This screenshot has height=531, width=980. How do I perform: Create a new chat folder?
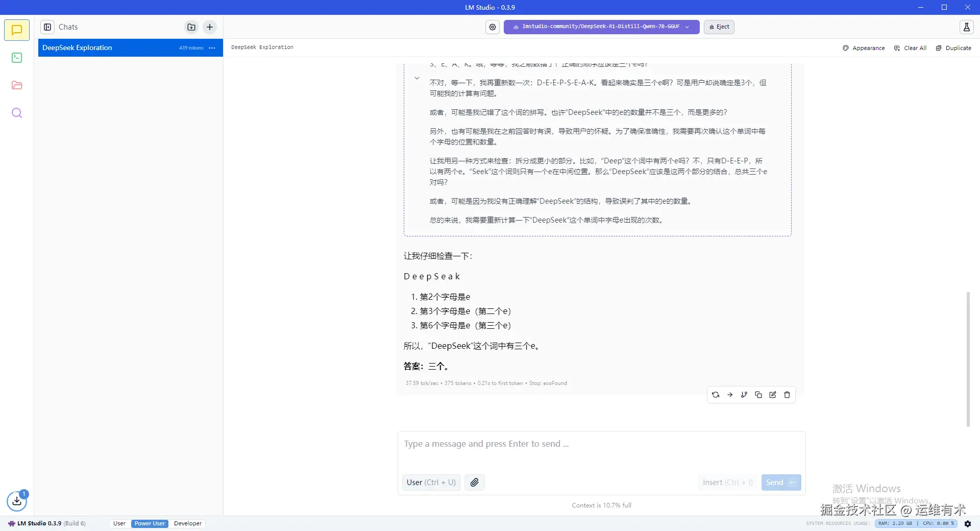[x=191, y=27]
